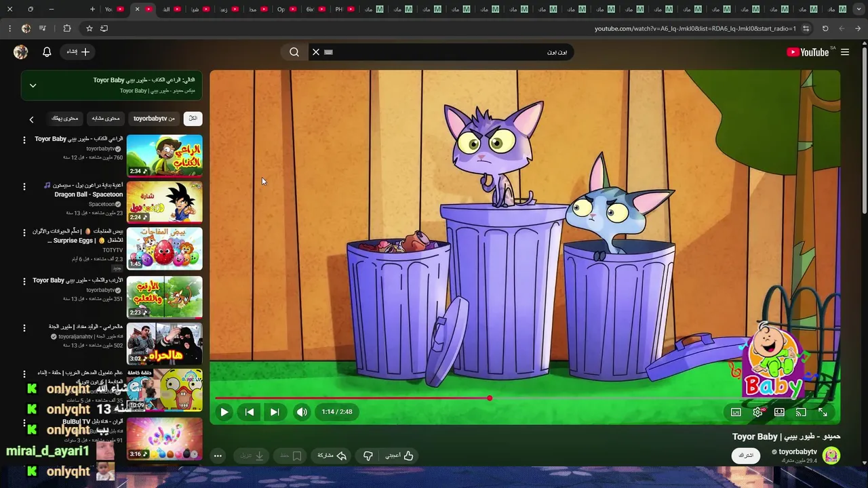Viewport: 868px width, 488px height.
Task: Cast the video to a TV
Action: coord(801,412)
